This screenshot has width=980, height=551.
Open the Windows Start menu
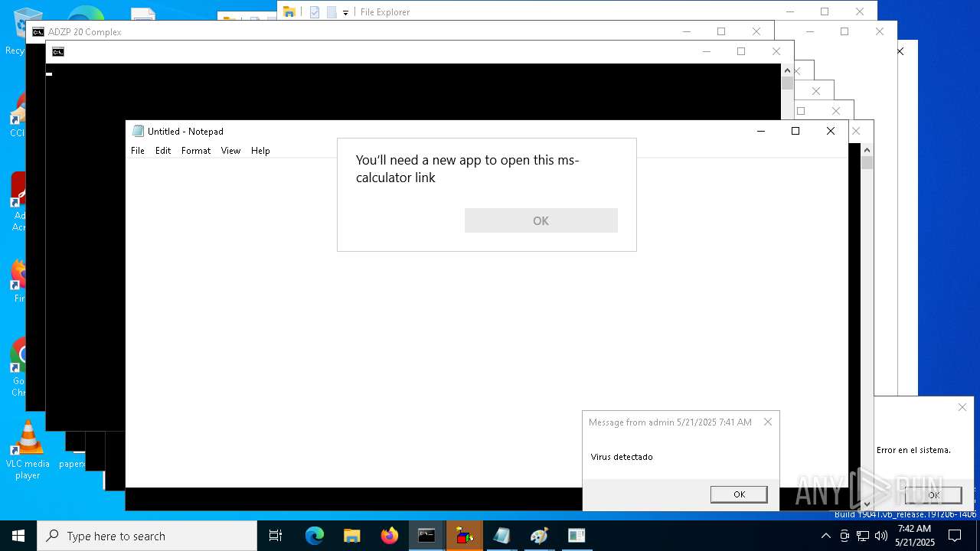[x=18, y=536]
